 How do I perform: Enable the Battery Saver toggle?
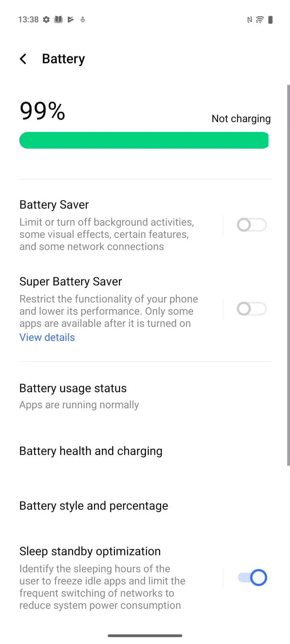coord(251,225)
